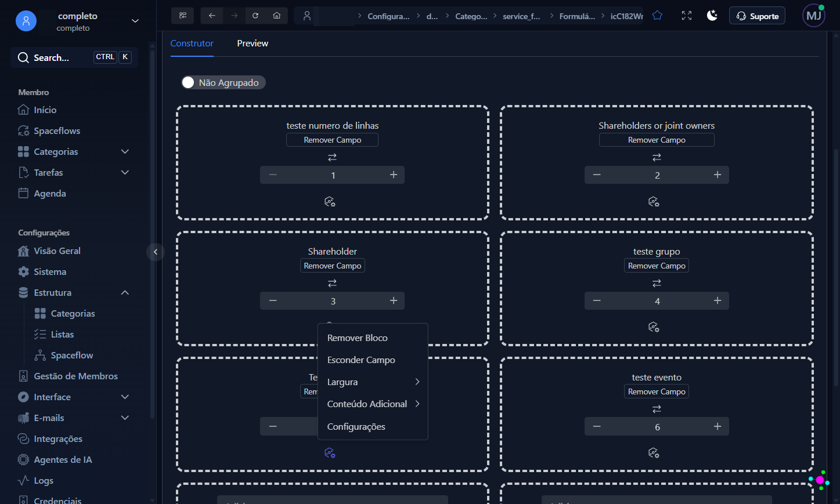The image size is (840, 504).
Task: Select Remover Bloco from context menu
Action: [x=373, y=338]
